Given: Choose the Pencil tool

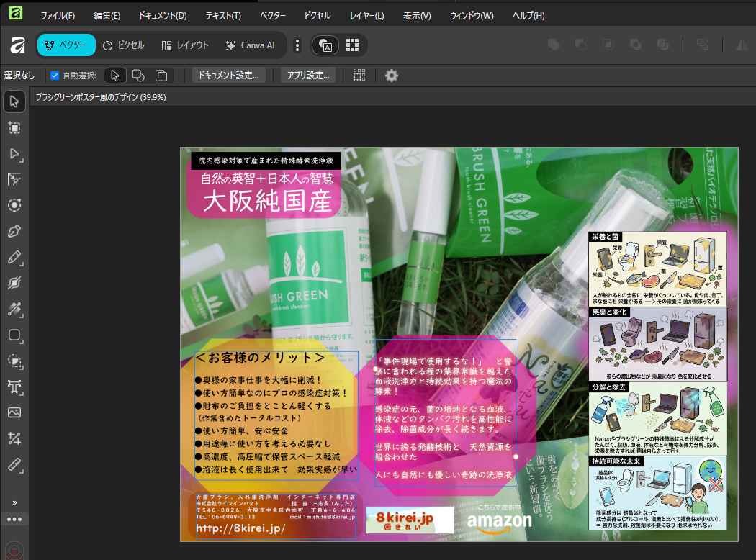Looking at the screenshot, I should click(14, 257).
